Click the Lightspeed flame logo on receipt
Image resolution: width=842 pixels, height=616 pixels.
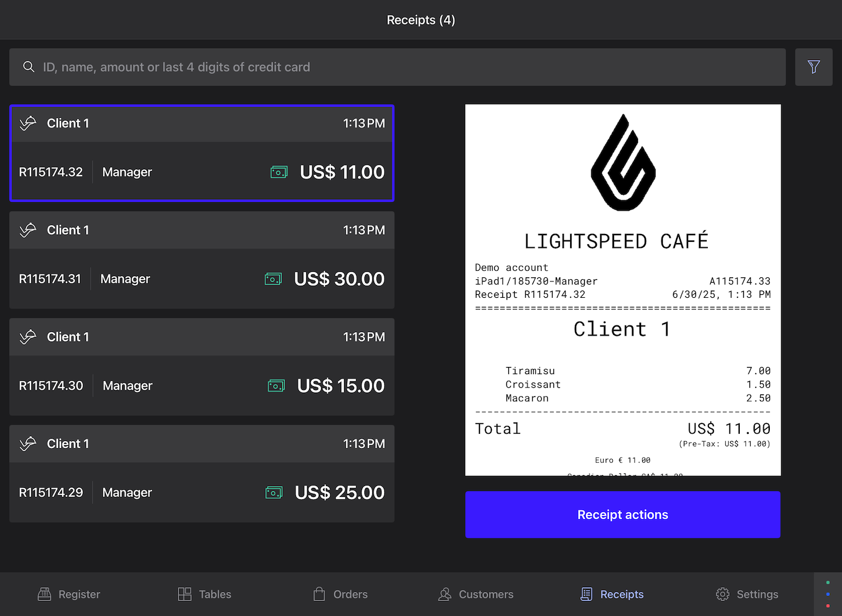tap(622, 163)
